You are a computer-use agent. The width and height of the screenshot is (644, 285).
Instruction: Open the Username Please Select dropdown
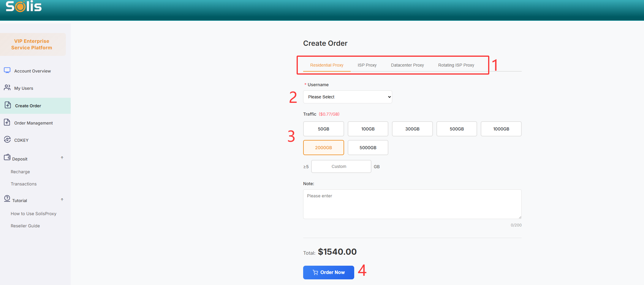pos(347,97)
